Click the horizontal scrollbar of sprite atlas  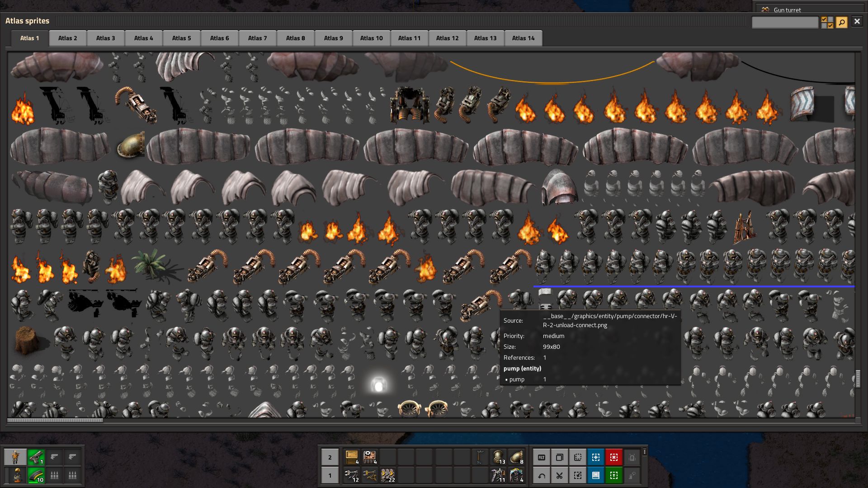click(x=55, y=420)
